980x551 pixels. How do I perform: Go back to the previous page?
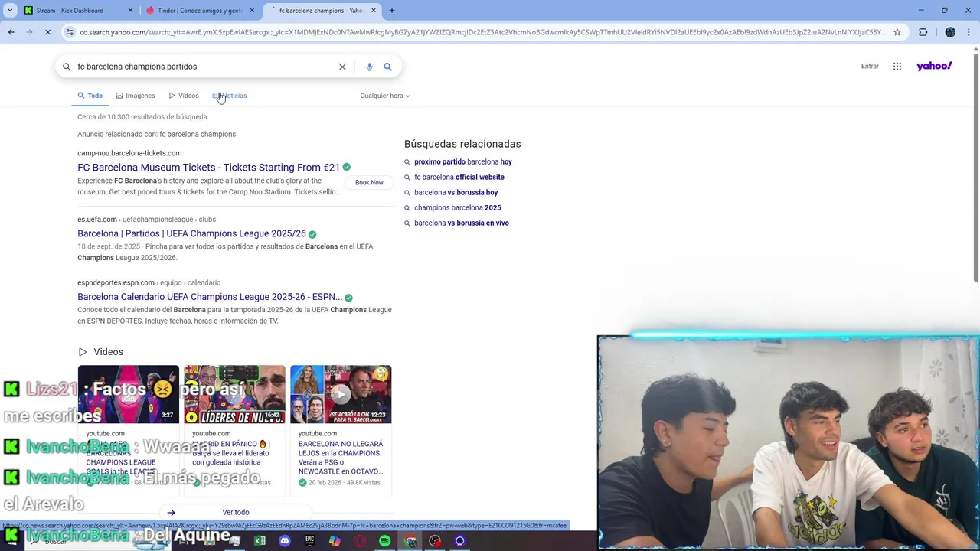(x=11, y=32)
